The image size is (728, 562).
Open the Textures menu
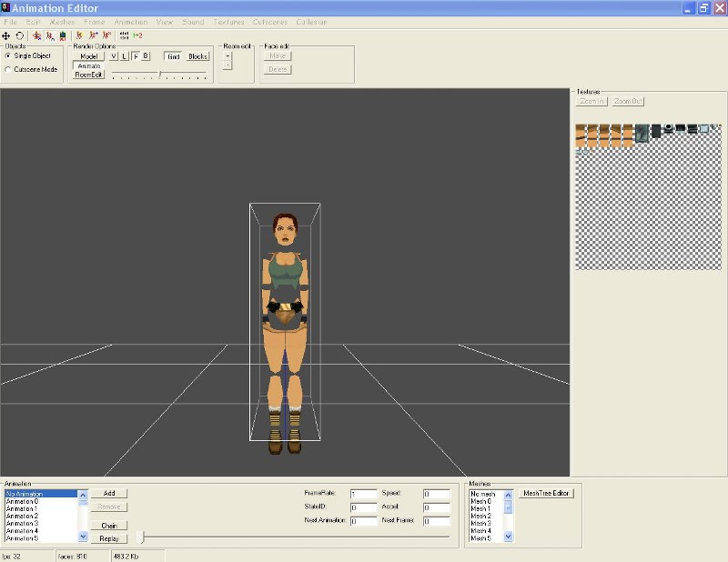(228, 21)
